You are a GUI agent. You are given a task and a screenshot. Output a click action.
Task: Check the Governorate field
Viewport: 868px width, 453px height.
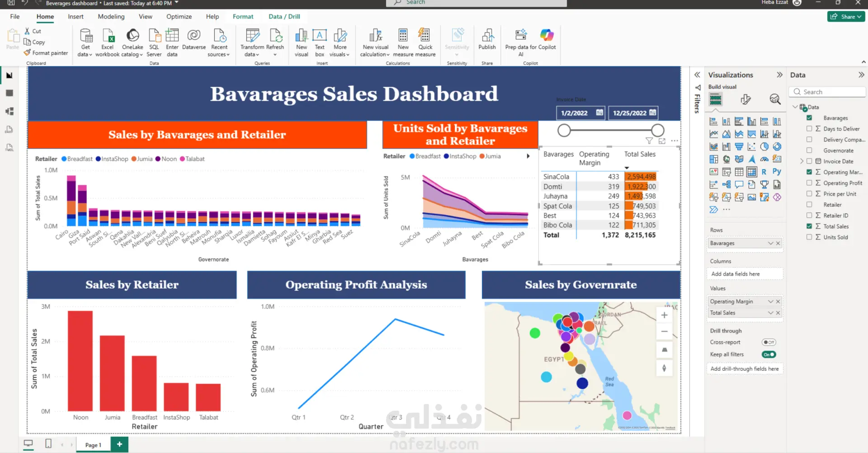click(809, 150)
